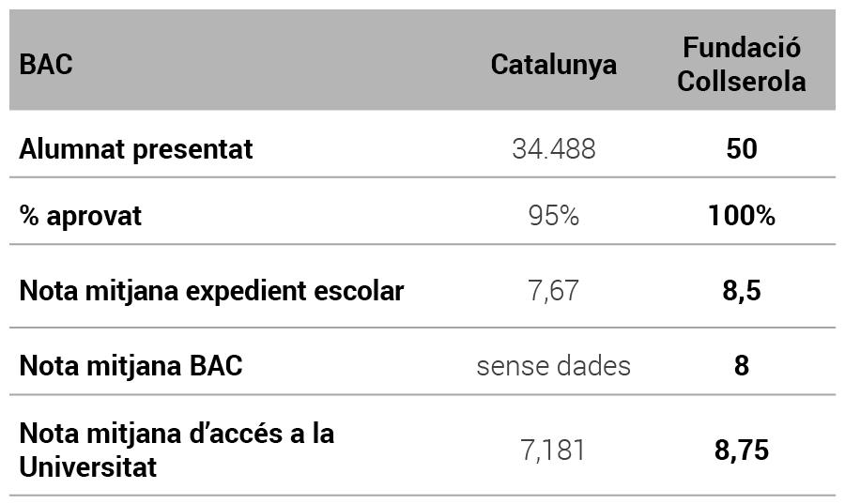The image size is (845, 504).
Task: Select the 95% Catalunya cell
Action: tap(553, 216)
